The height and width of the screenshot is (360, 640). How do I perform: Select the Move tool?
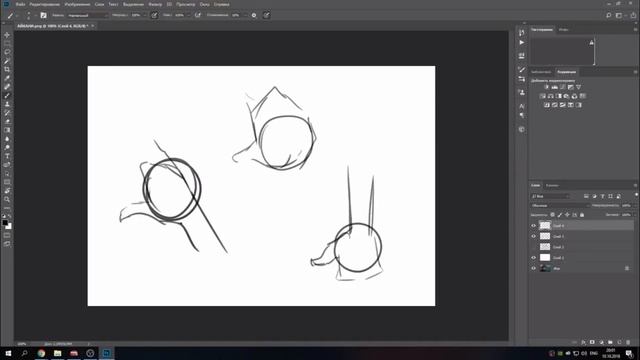(x=7, y=35)
